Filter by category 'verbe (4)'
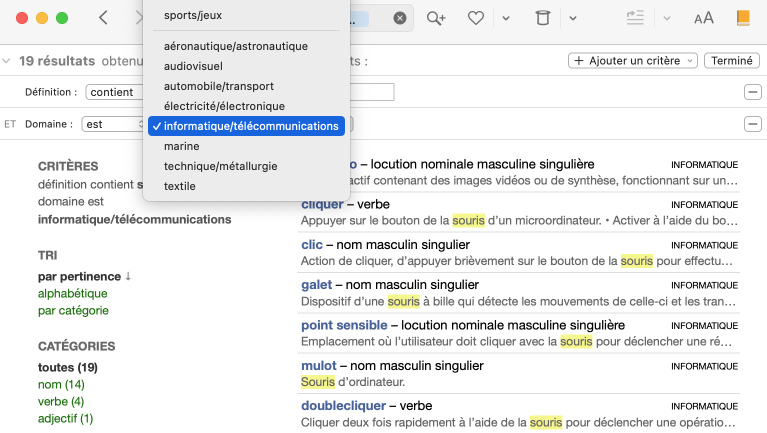This screenshot has height=433, width=767. click(61, 402)
